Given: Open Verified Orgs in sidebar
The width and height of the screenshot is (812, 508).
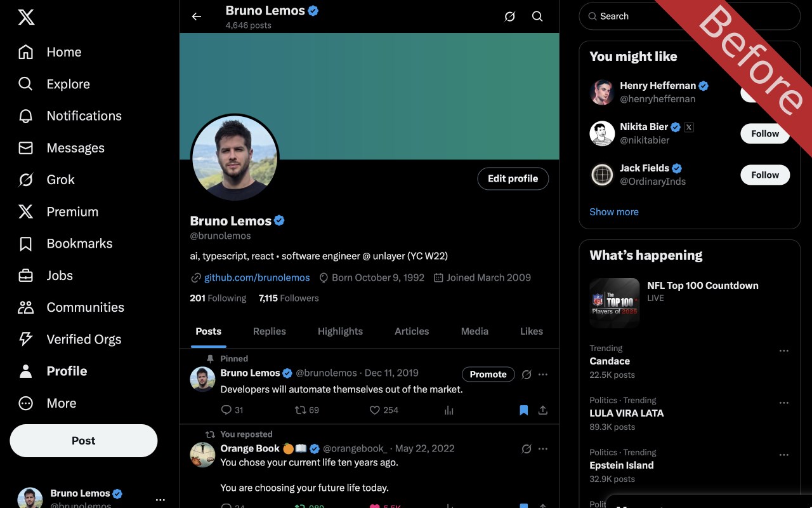Looking at the screenshot, I should click(x=69, y=339).
